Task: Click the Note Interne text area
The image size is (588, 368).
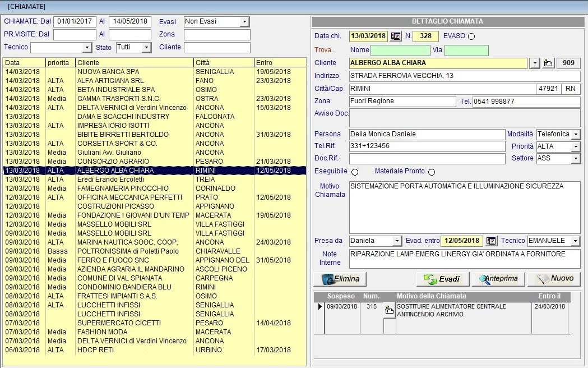Action: tap(465, 259)
